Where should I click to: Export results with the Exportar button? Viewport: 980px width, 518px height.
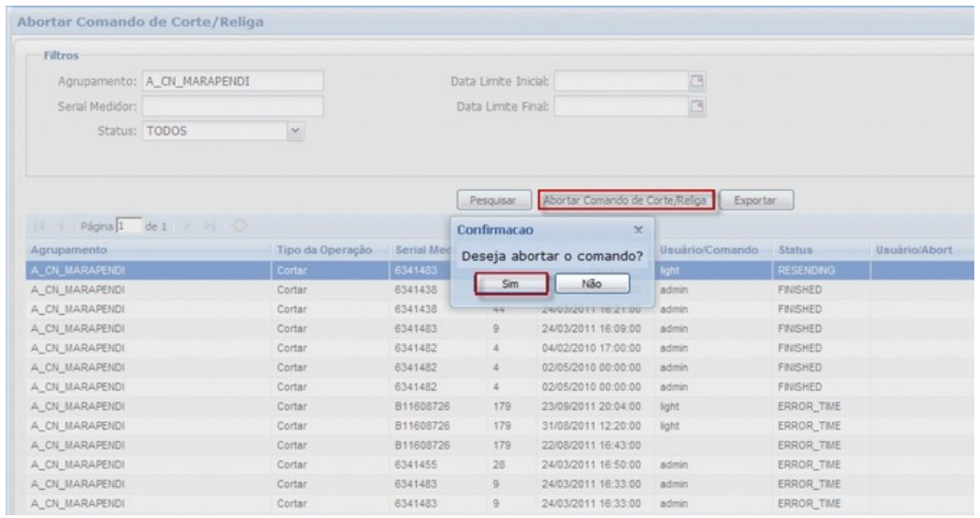tap(758, 199)
